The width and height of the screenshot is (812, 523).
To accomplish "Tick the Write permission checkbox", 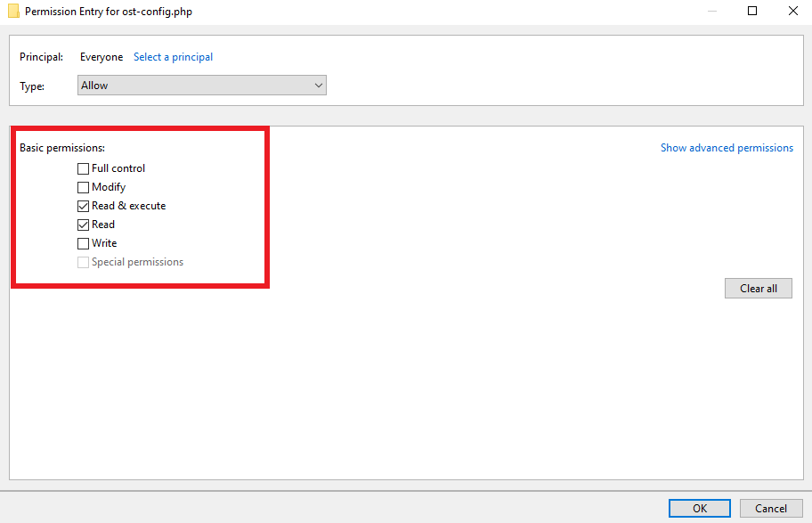I will [83, 243].
